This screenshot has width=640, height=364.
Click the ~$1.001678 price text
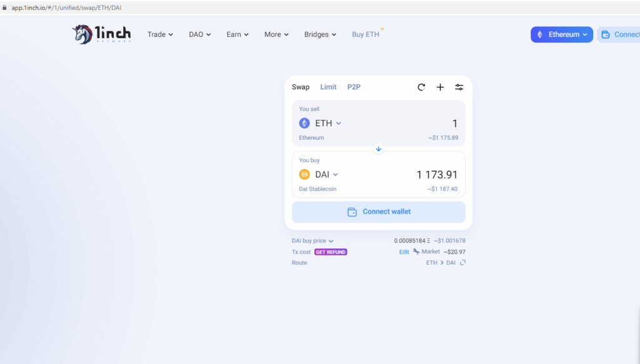449,241
